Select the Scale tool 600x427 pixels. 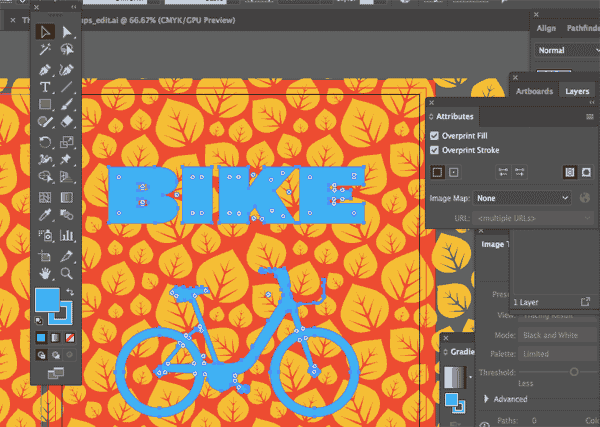[67, 142]
